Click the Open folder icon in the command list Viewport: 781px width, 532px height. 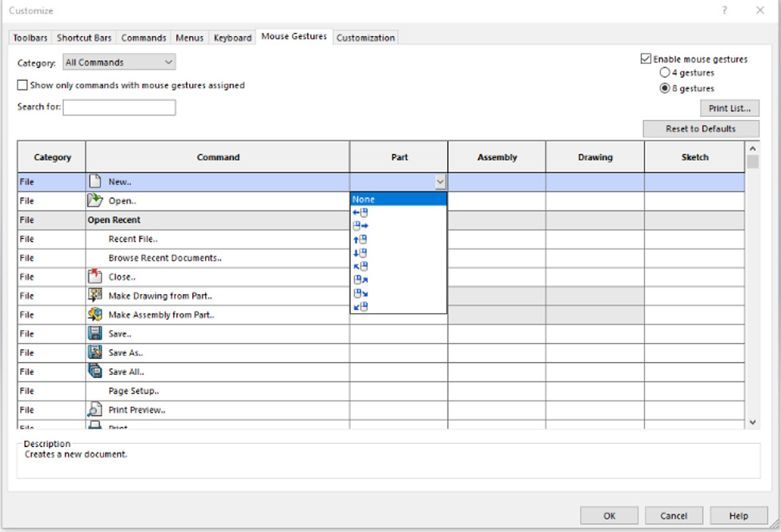95,200
